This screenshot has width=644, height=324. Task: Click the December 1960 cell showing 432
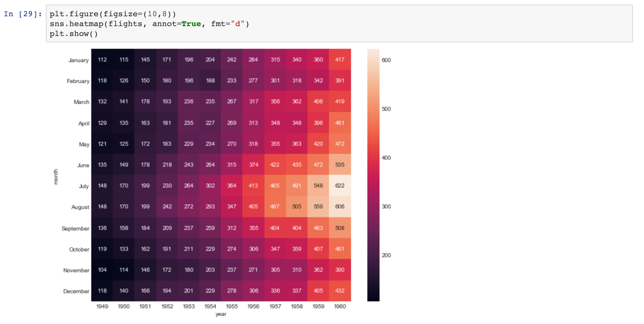pos(340,291)
